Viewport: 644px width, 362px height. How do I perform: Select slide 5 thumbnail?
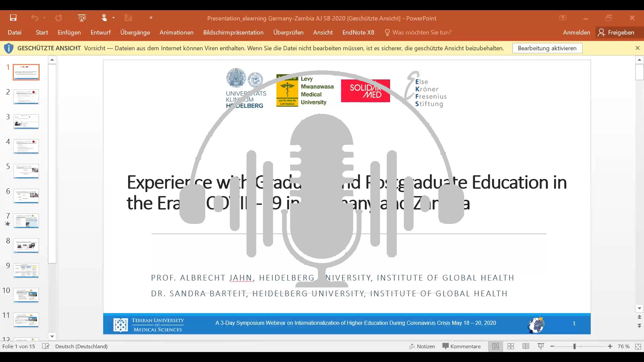pyautogui.click(x=26, y=171)
